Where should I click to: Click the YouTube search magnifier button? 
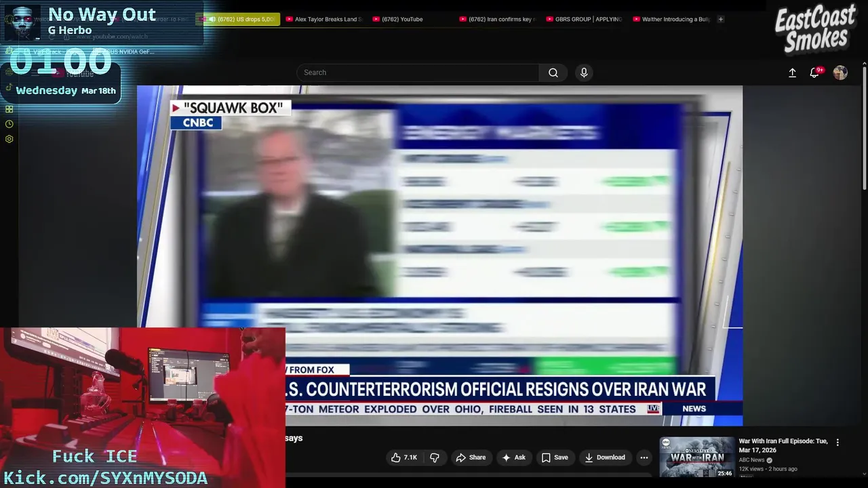pyautogui.click(x=553, y=73)
